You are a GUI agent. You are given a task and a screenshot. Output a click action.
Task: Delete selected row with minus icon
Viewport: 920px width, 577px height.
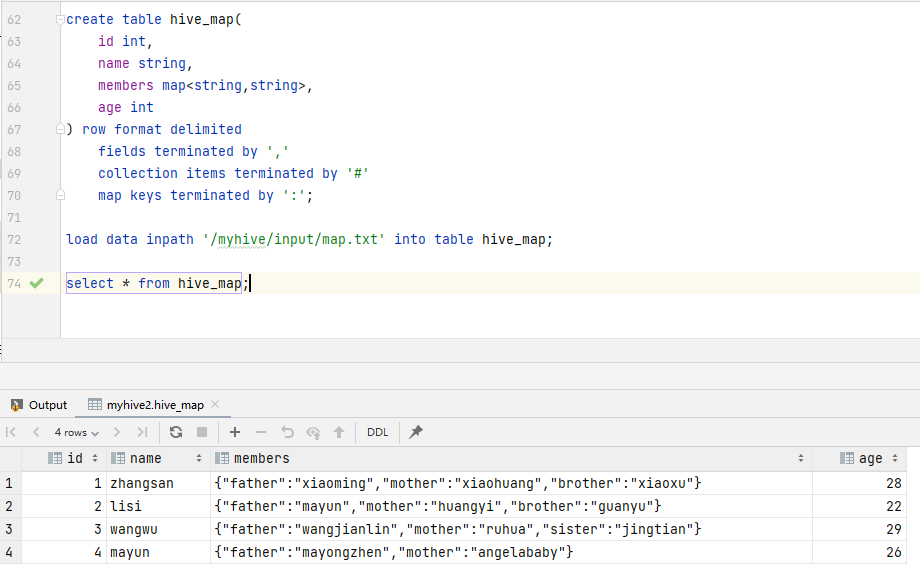pos(261,433)
